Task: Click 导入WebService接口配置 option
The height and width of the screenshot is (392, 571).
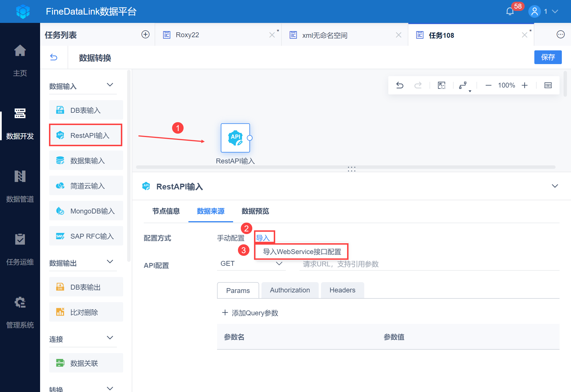Action: 302,252
